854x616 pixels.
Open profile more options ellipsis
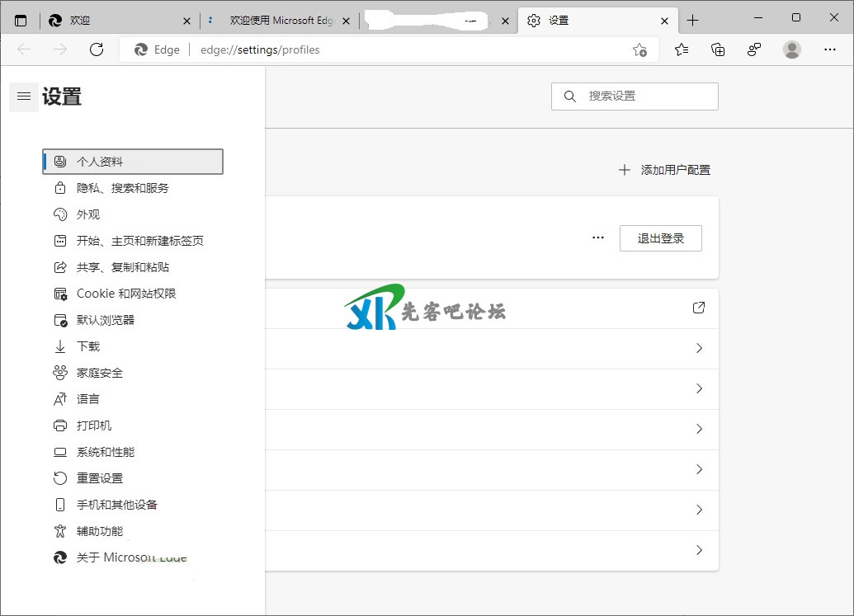click(x=598, y=238)
